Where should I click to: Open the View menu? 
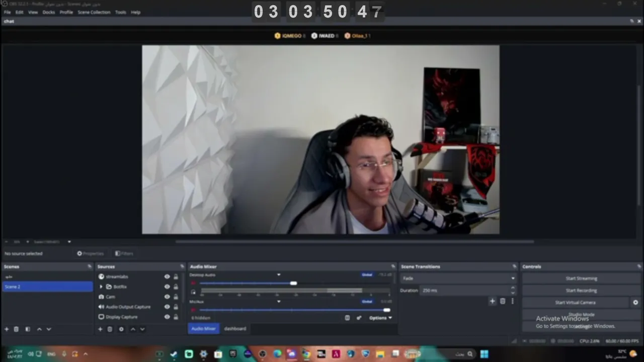coord(33,12)
